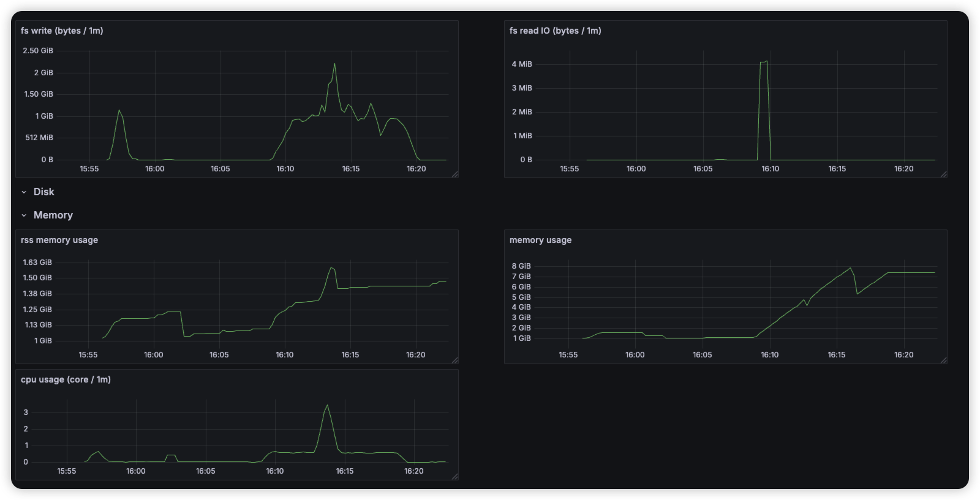Image resolution: width=980 pixels, height=500 pixels.
Task: Open the cpu usage (core / 1m) title menu
Action: [66, 379]
